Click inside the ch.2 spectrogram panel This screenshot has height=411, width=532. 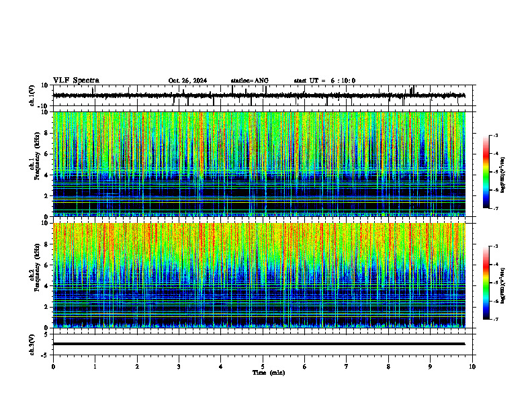pos(259,275)
